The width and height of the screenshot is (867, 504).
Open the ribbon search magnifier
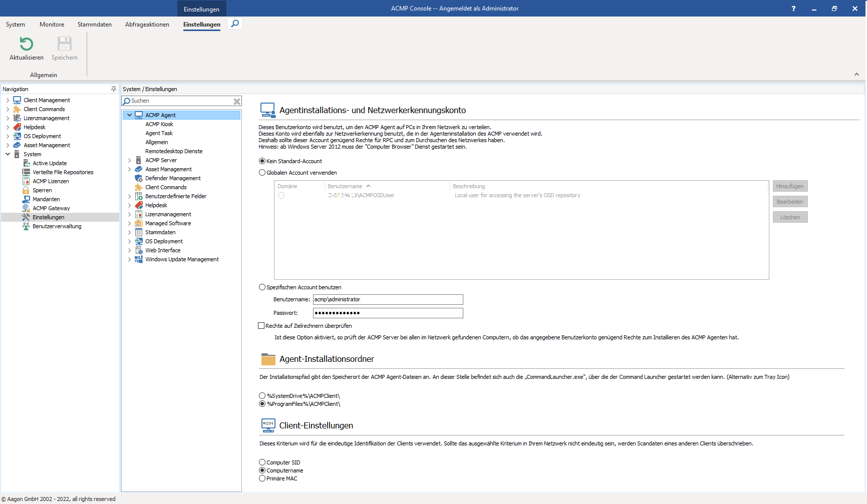click(x=235, y=24)
